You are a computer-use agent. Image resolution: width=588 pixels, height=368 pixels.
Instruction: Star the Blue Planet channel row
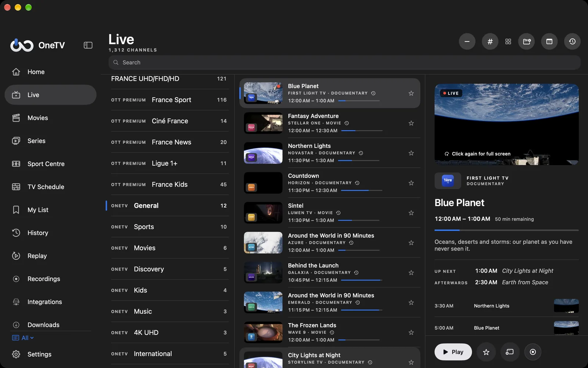(411, 93)
